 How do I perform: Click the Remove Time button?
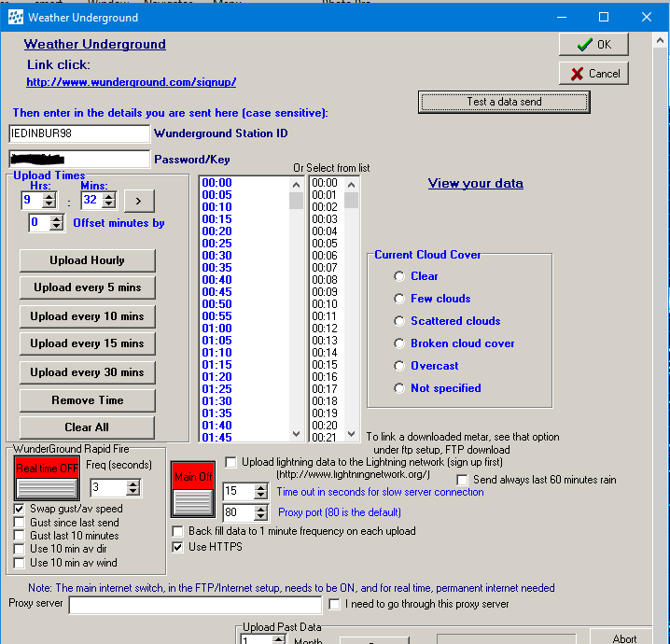87,400
